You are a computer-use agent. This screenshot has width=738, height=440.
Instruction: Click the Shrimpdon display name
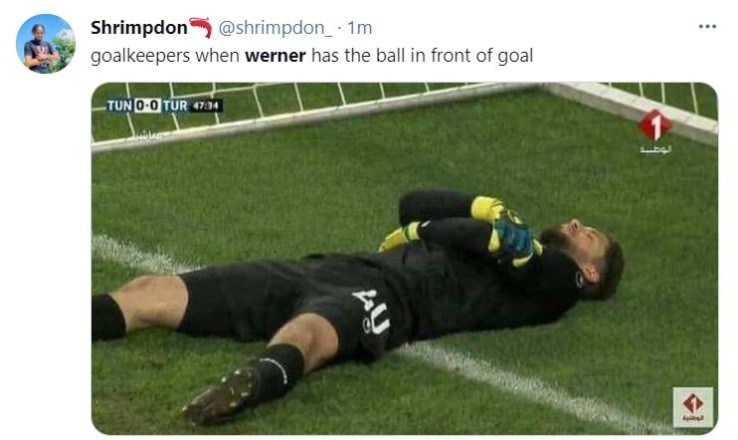click(x=139, y=28)
